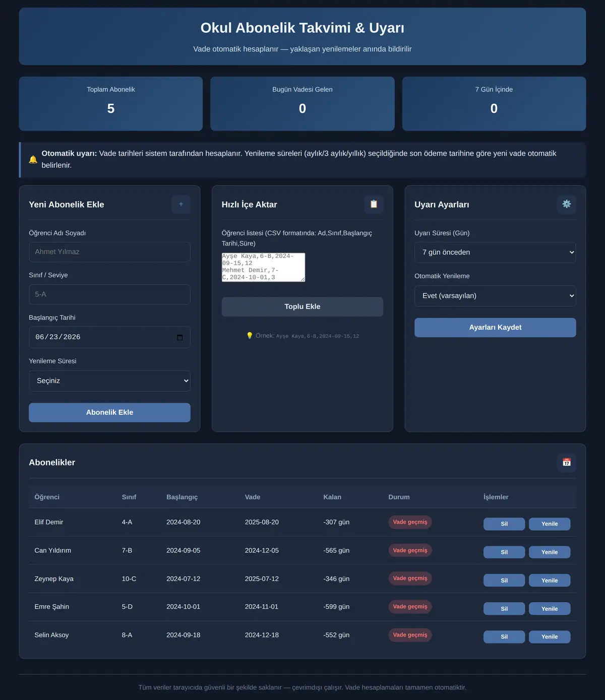The width and height of the screenshot is (605, 700).
Task: Click the plus icon beside Yeni Abonelik Ekle
Action: pos(181,204)
